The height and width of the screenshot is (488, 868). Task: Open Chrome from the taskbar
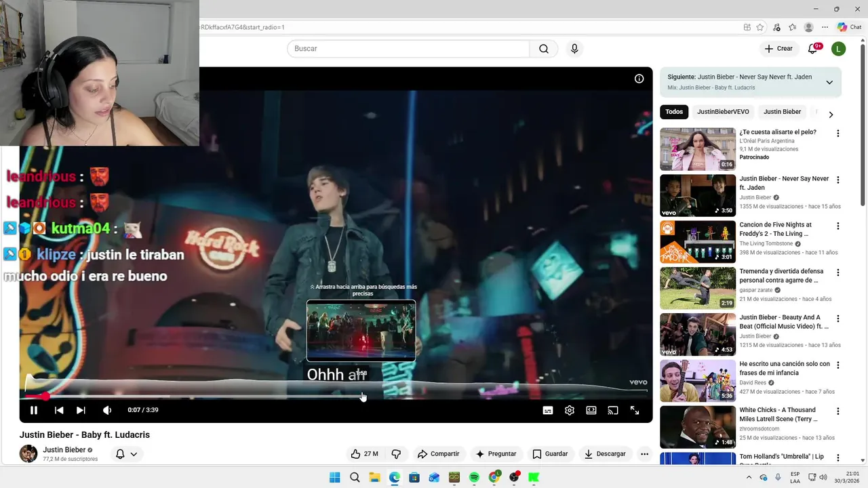494,477
